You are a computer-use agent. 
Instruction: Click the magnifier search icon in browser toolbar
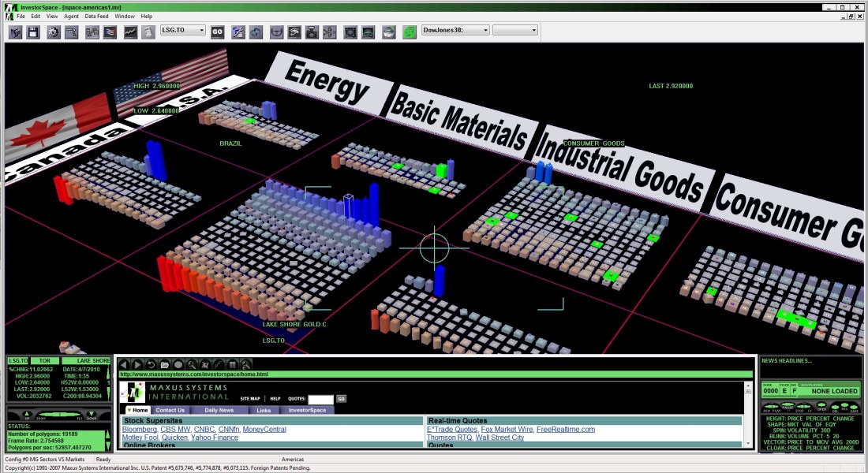click(x=192, y=364)
